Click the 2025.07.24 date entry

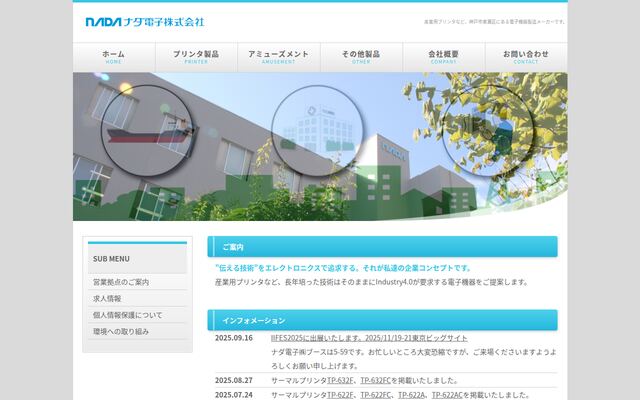[234, 395]
